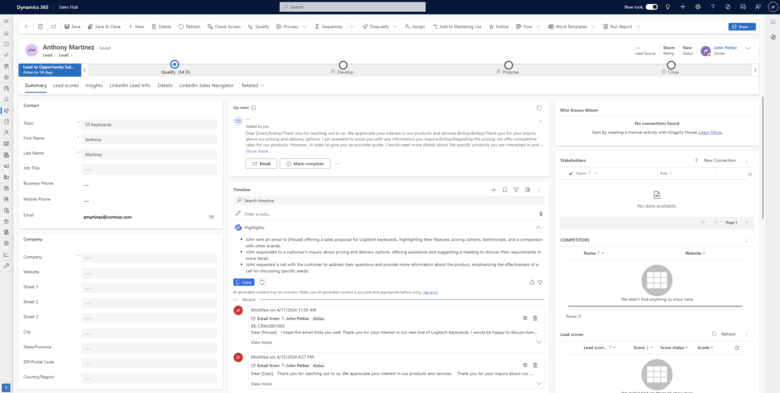Click thumbs up on Highlights summary

(x=532, y=282)
